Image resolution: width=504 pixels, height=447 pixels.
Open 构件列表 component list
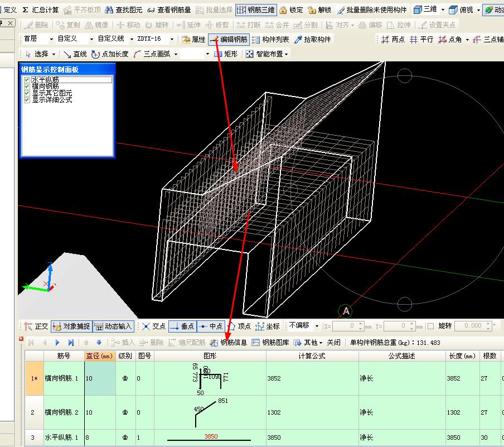pos(270,39)
